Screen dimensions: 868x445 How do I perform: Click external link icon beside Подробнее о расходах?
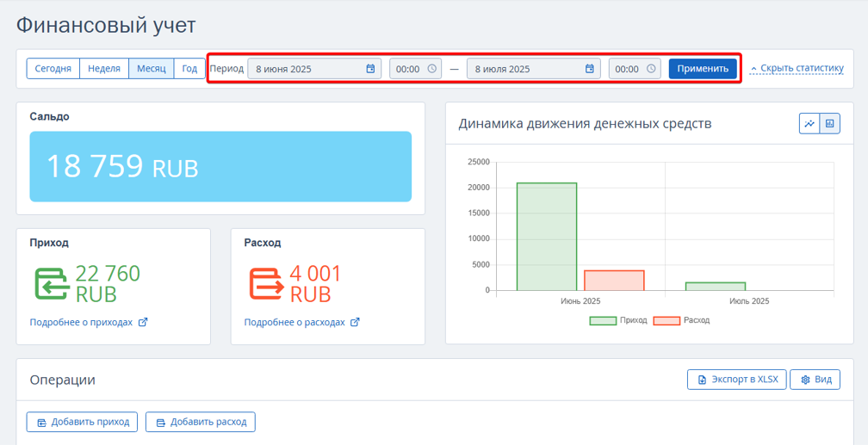point(356,322)
